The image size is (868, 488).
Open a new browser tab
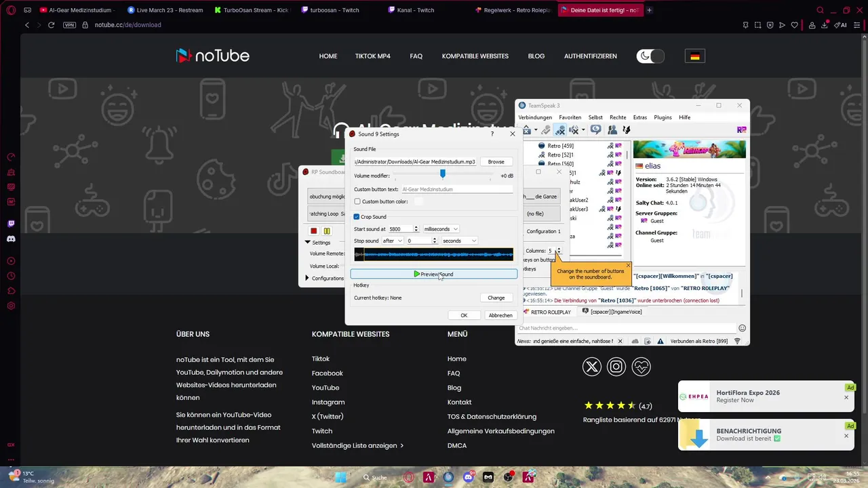[650, 10]
